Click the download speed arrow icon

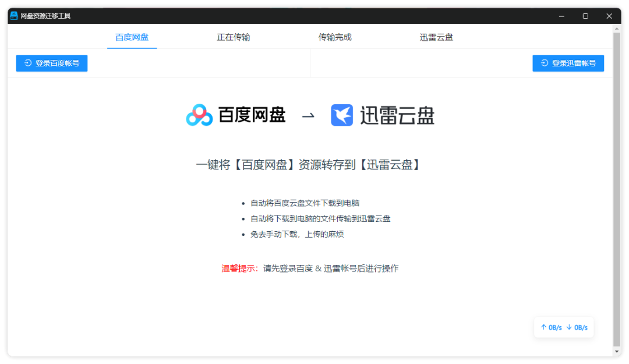tap(569, 327)
